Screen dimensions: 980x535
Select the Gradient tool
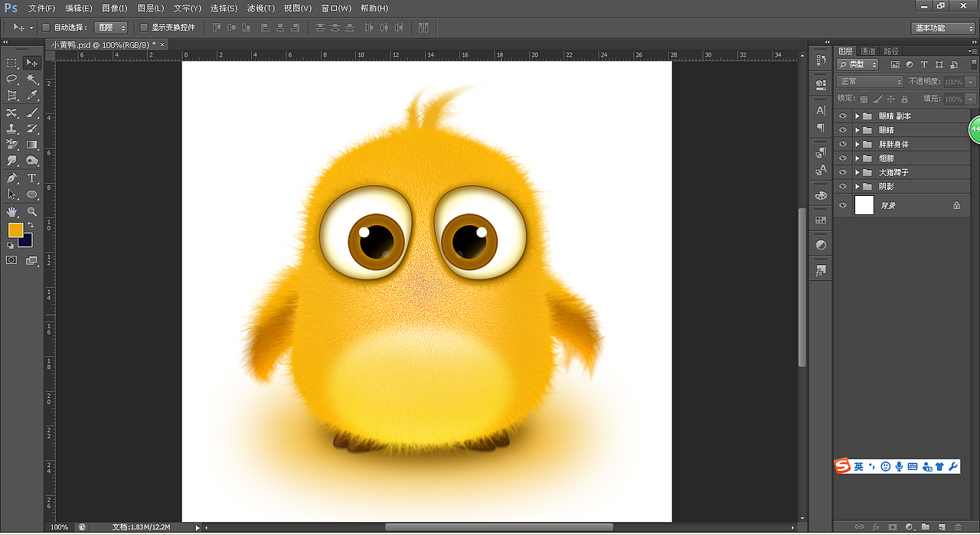pos(32,145)
